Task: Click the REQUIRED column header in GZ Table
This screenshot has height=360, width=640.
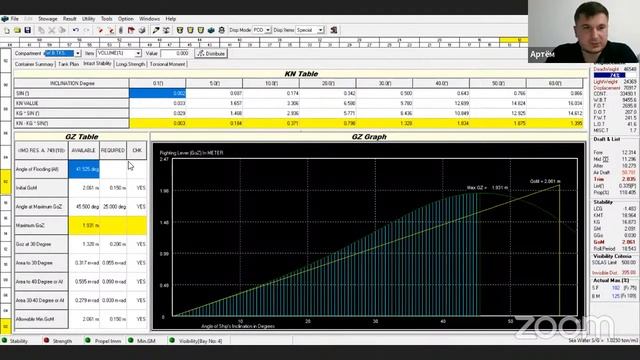Action: [113, 151]
